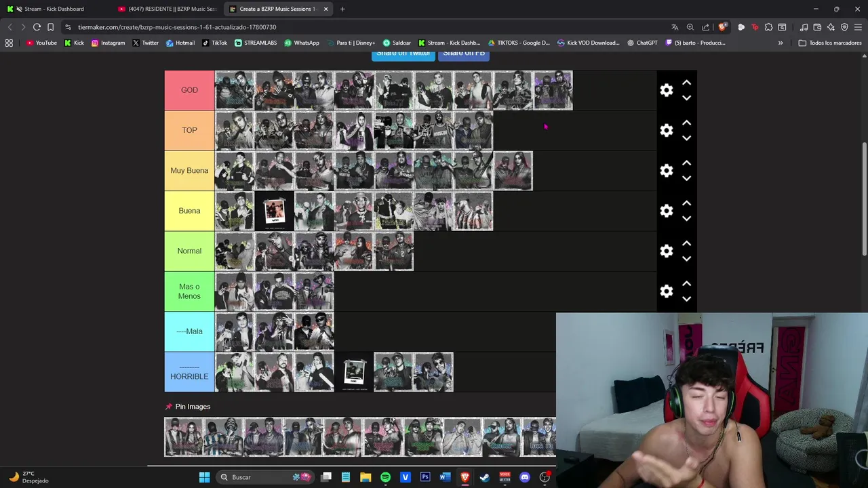
Task: Move Normal row up
Action: (686, 243)
